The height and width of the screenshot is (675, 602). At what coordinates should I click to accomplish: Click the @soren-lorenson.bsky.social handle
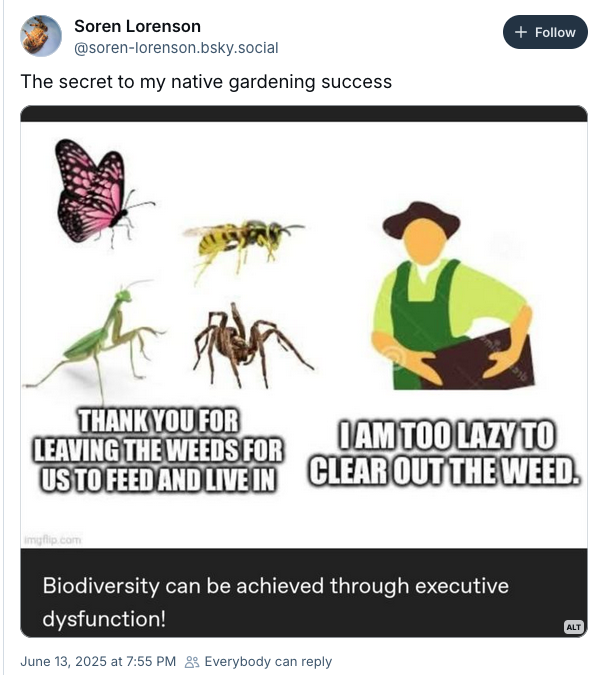[x=176, y=48]
